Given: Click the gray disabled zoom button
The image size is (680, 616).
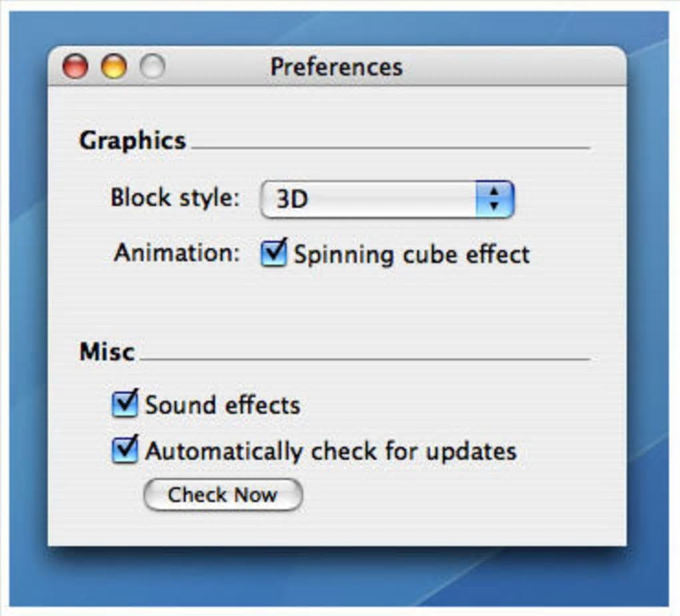Looking at the screenshot, I should (x=153, y=67).
